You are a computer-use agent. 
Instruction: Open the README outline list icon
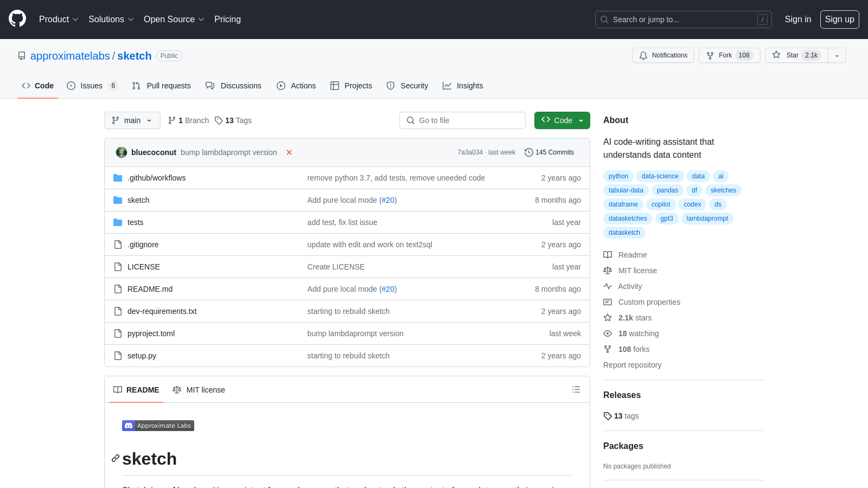click(576, 389)
